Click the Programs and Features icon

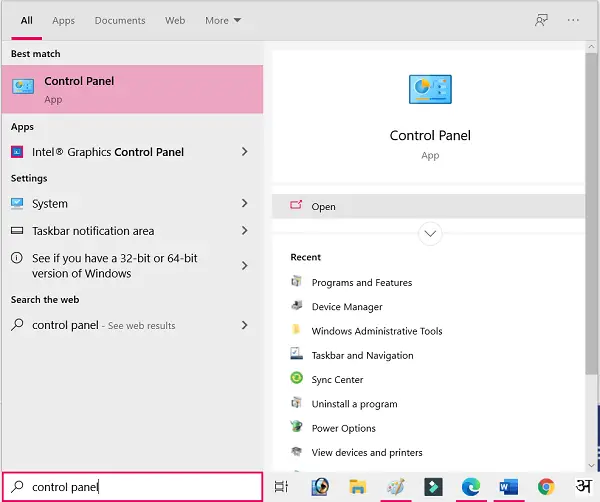pos(296,281)
